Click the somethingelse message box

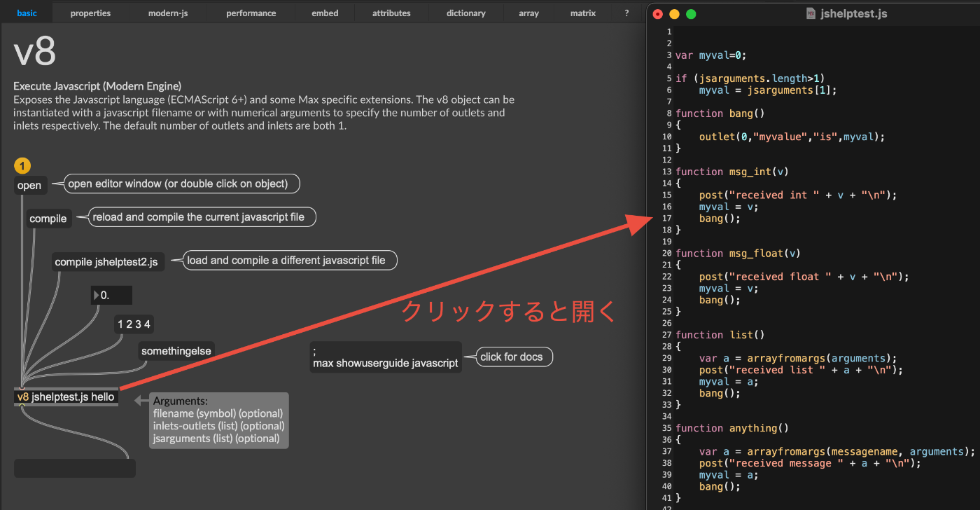(176, 351)
